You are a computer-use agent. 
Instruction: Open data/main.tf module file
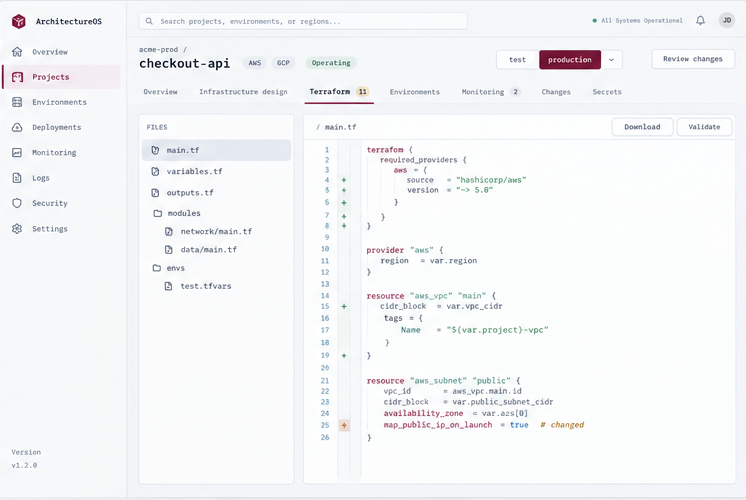[216, 249]
